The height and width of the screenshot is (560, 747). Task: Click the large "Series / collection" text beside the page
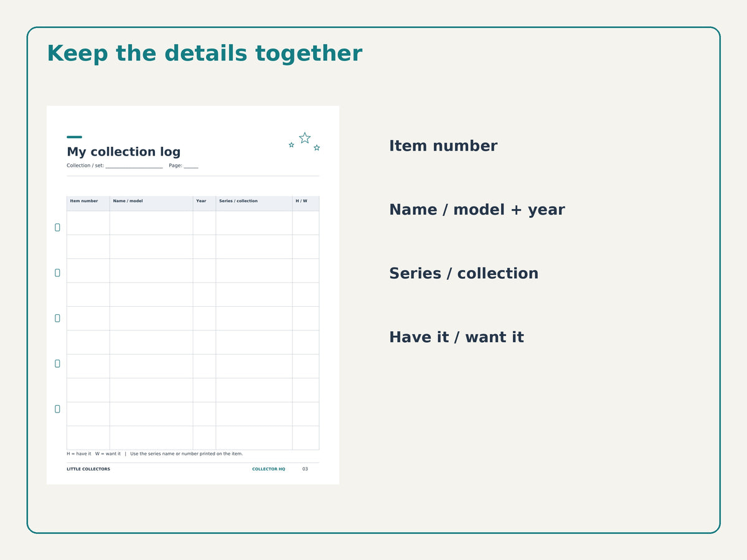464,274
